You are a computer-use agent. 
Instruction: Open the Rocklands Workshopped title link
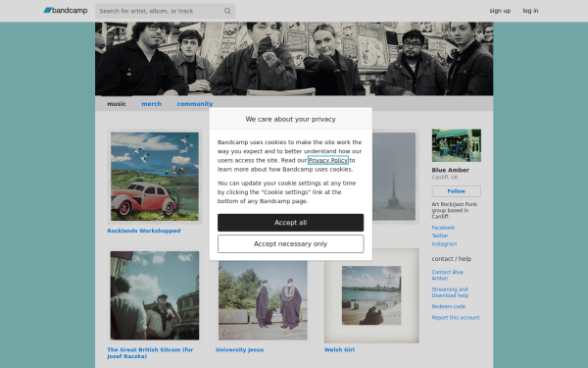pos(144,231)
